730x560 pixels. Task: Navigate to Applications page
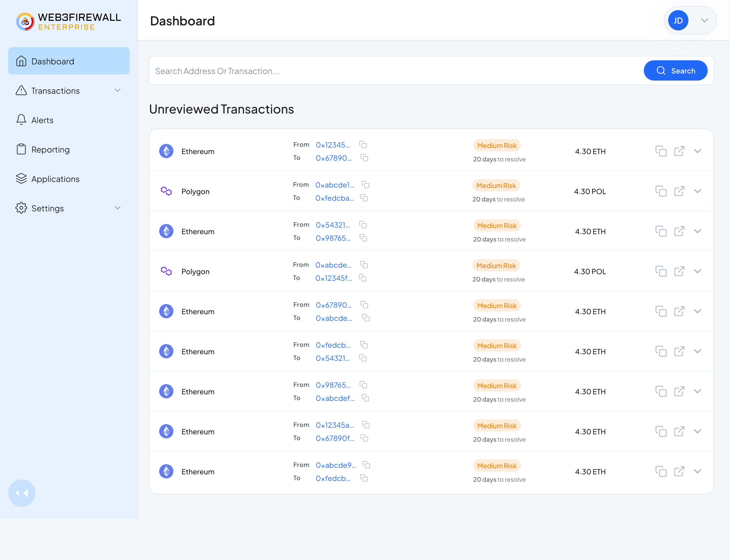pyautogui.click(x=69, y=179)
